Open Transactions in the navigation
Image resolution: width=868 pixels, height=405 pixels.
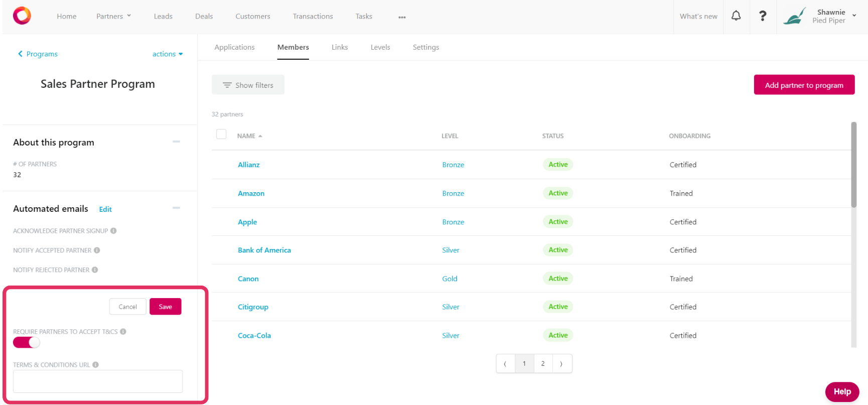[x=313, y=17]
